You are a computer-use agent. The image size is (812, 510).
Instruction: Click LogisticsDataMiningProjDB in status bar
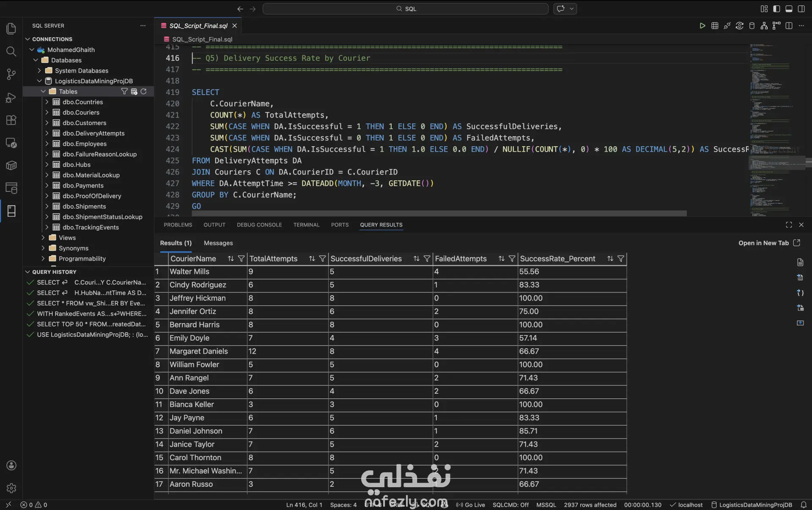click(x=752, y=505)
